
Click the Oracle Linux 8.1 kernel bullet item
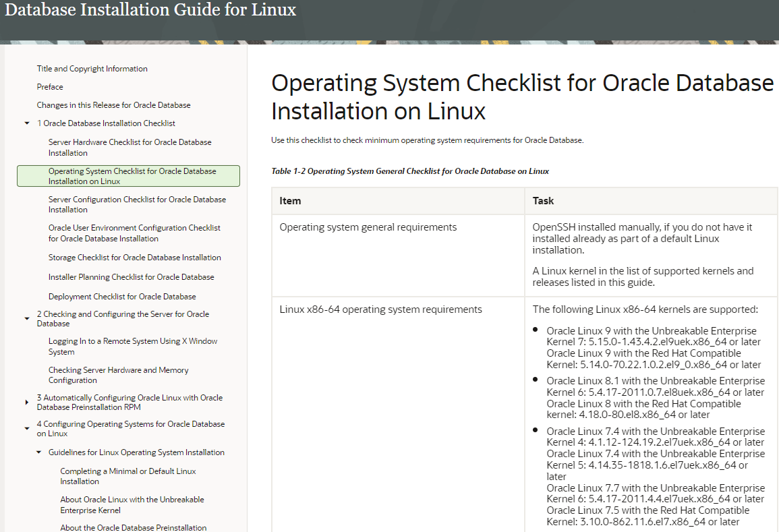click(x=656, y=397)
